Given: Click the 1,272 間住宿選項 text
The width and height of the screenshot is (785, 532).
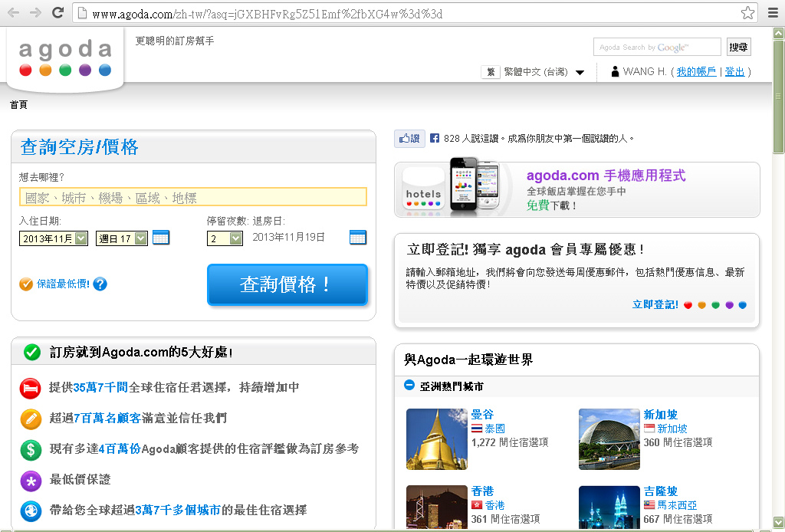Looking at the screenshot, I should pyautogui.click(x=510, y=442).
